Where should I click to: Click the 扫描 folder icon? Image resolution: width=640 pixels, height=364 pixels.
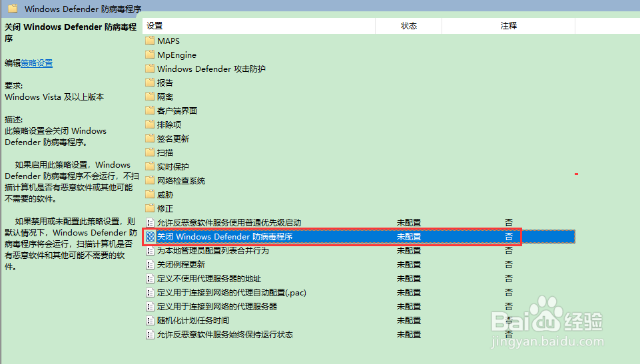(x=150, y=152)
